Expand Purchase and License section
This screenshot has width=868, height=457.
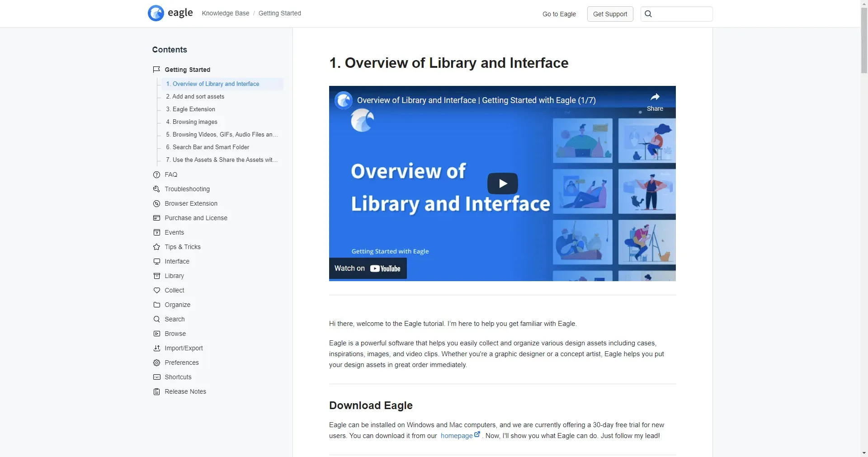(196, 218)
